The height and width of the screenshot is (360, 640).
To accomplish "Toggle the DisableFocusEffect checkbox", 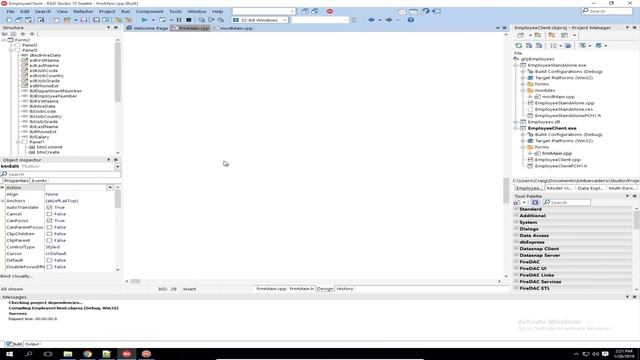I will [49, 267].
